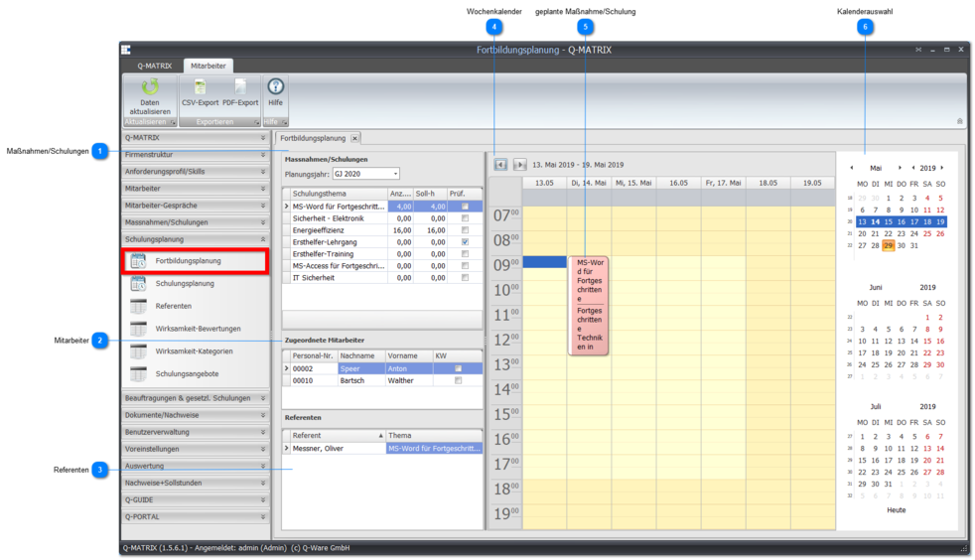Toggle Prüf. checkbox for MS-Access für Fortgeschri...

(x=465, y=265)
